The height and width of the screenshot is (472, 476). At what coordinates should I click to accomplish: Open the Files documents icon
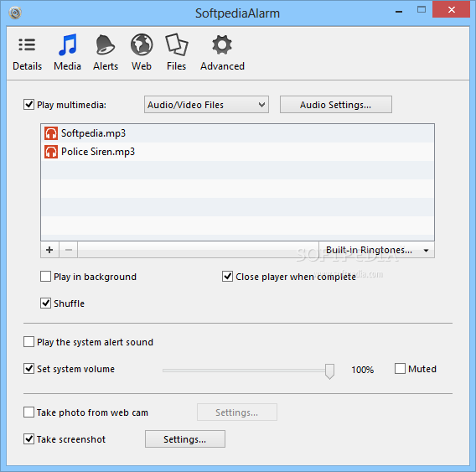(x=176, y=44)
